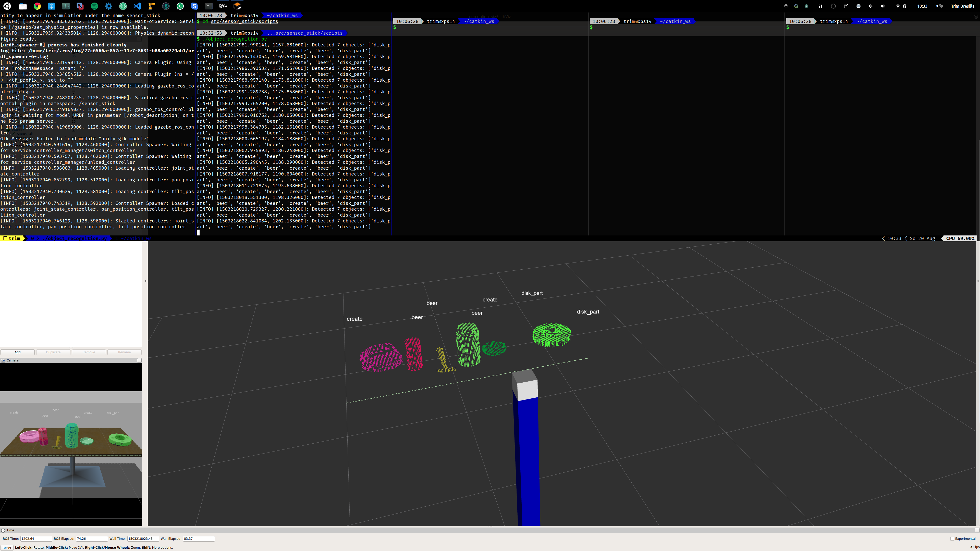Open the blue gear settings icon
Image resolution: width=980 pixels, height=551 pixels.
tap(109, 6)
